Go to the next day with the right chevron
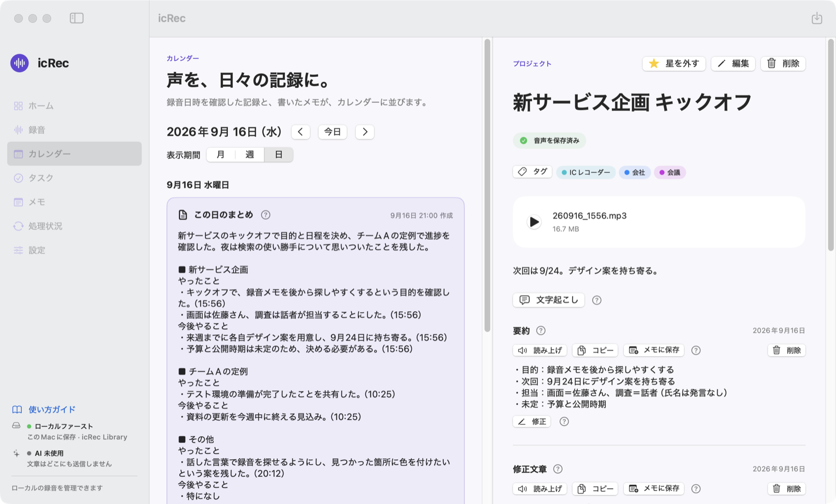Image resolution: width=836 pixels, height=504 pixels. 365,132
